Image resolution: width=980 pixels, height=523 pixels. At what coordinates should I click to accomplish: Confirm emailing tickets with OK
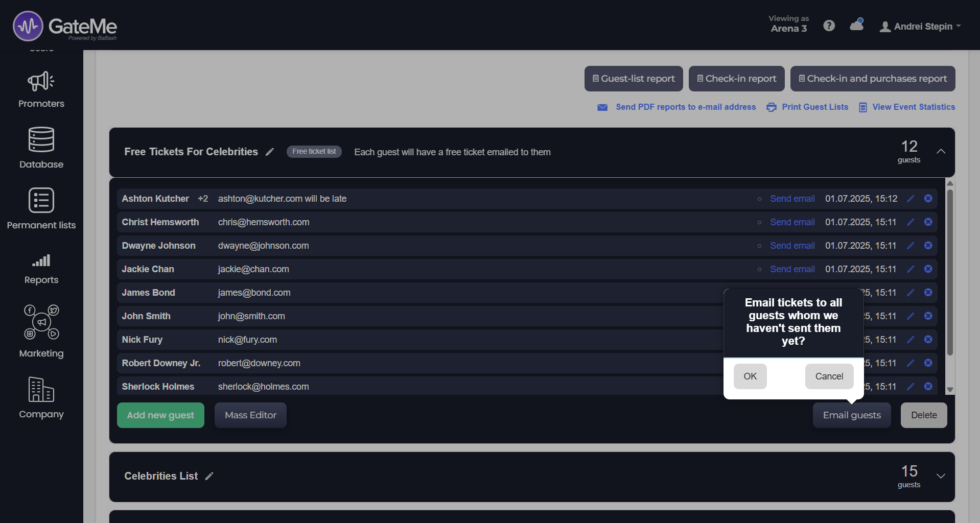pos(750,376)
